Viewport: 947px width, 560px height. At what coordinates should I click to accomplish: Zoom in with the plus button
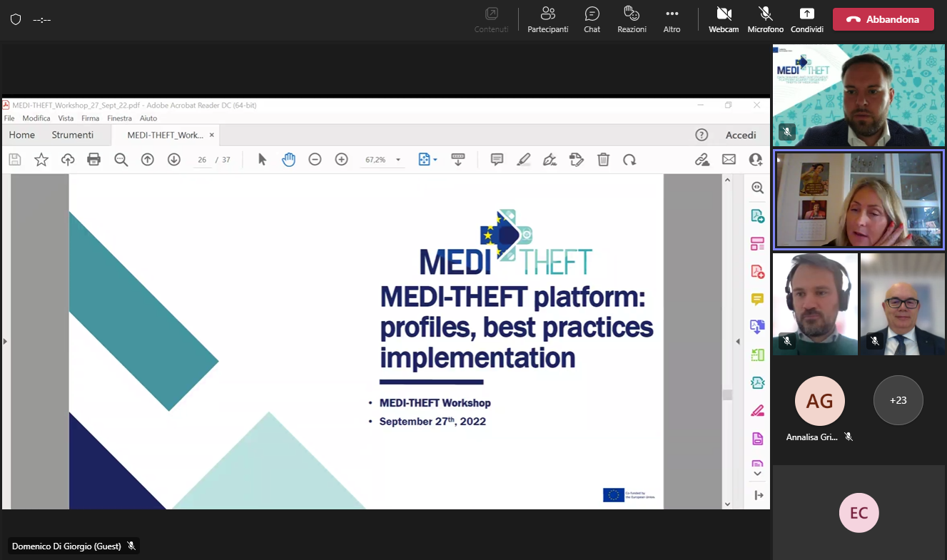tap(341, 160)
